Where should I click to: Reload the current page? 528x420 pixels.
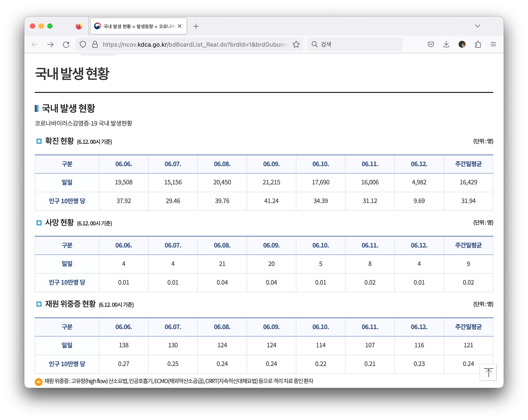[x=66, y=44]
